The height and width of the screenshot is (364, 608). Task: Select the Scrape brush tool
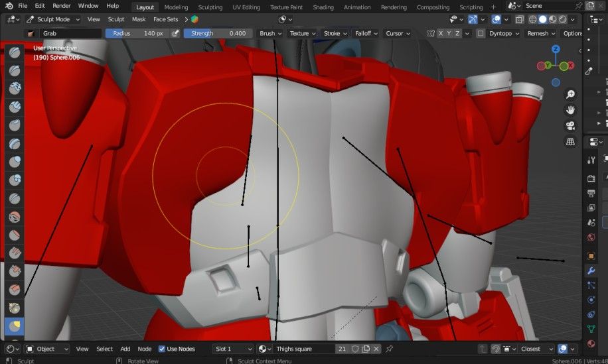point(15,271)
